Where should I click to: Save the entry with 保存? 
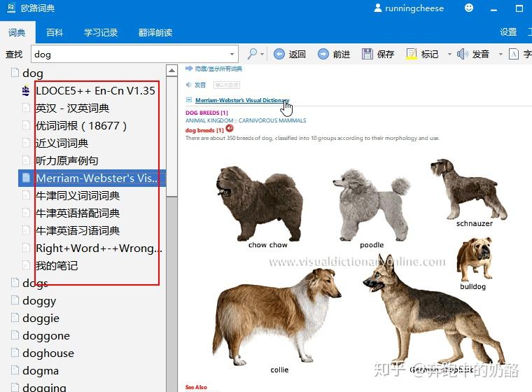click(x=377, y=54)
